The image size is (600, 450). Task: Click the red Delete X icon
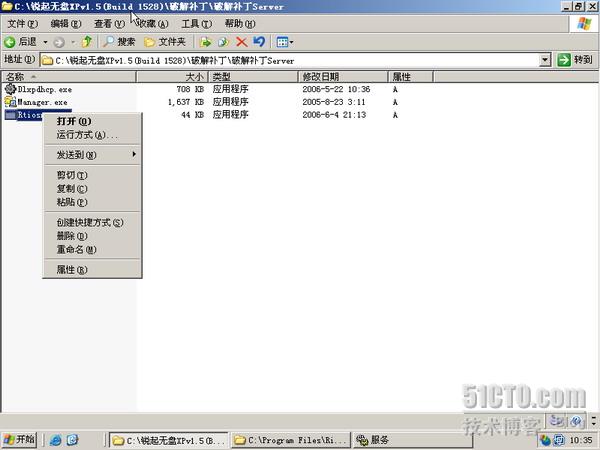[x=241, y=42]
